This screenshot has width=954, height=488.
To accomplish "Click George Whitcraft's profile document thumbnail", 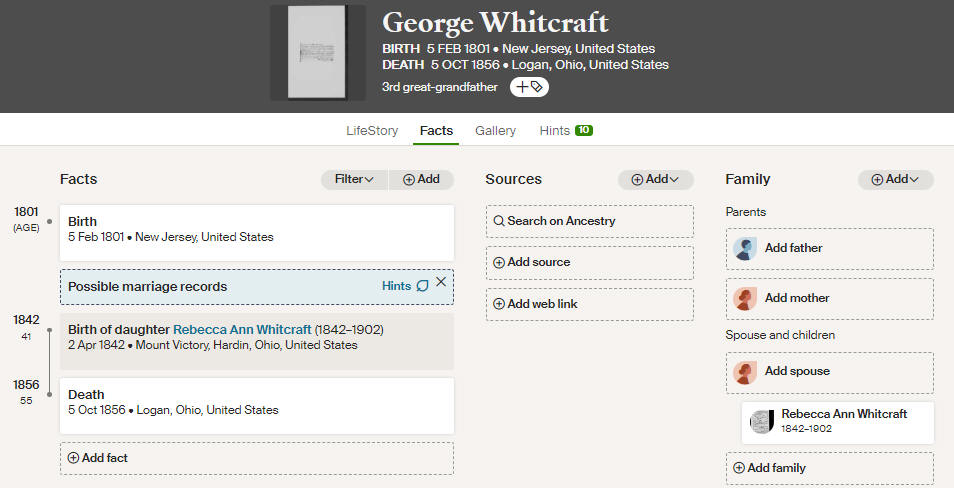I will click(318, 52).
